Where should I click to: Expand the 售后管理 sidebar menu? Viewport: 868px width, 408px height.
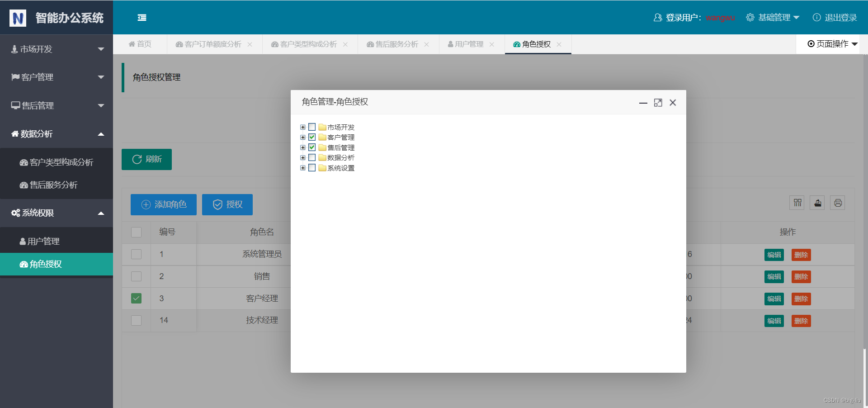coord(57,105)
